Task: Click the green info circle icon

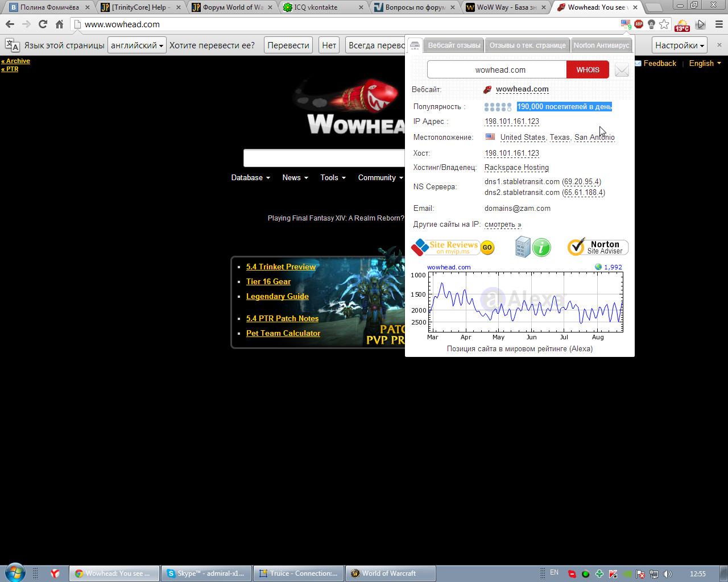Action: pyautogui.click(x=541, y=247)
